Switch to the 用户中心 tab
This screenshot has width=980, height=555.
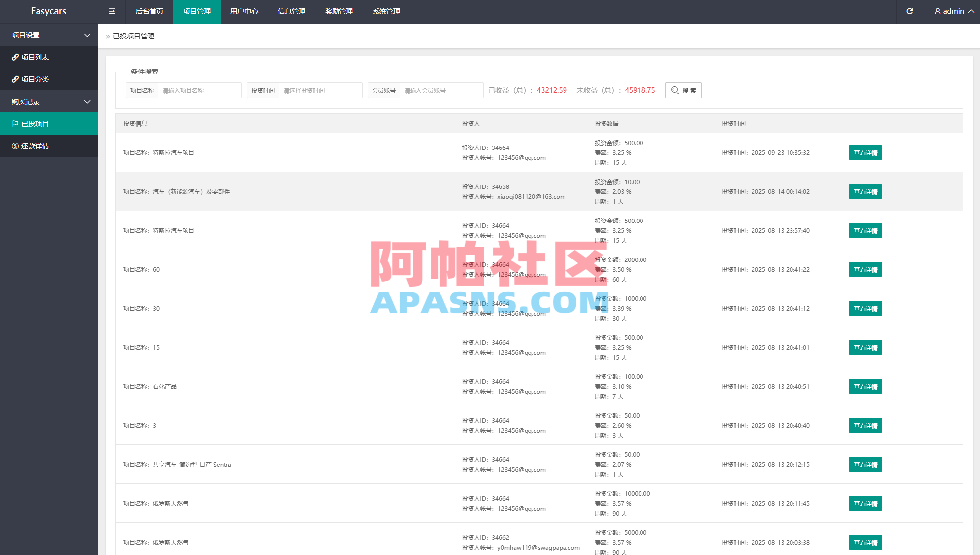244,11
